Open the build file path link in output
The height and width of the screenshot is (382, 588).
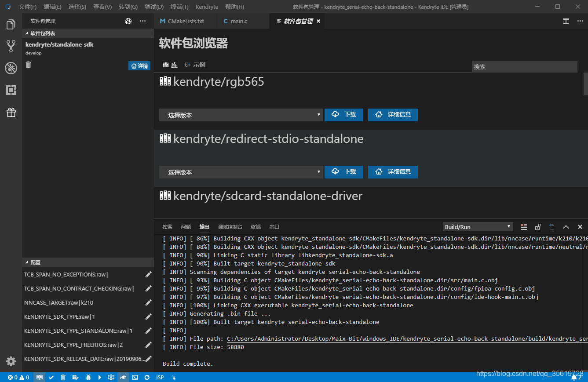point(407,339)
